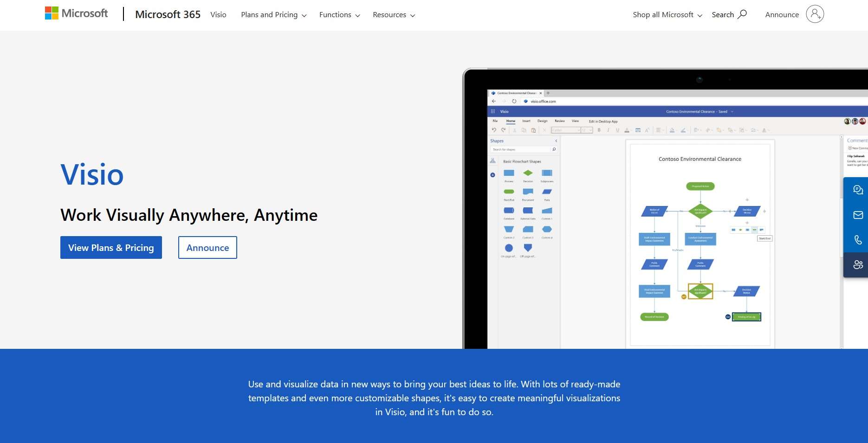Open the Microsoft 365 home link
868x443 pixels.
pyautogui.click(x=168, y=14)
